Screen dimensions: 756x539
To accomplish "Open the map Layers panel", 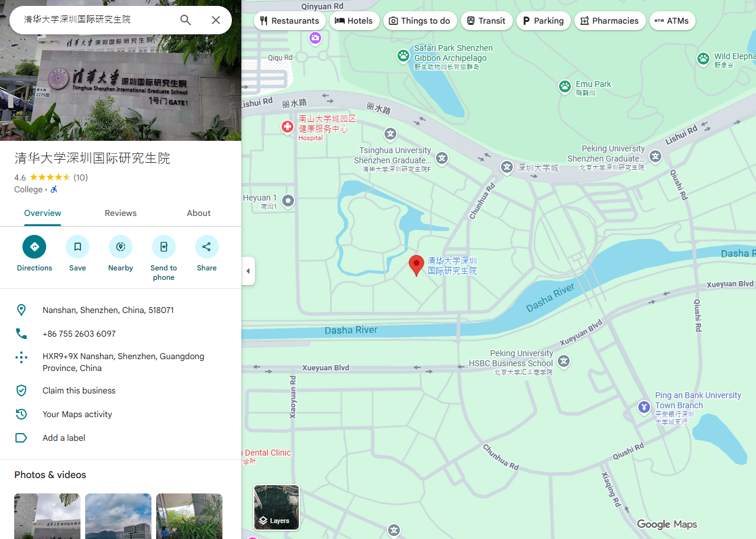I will click(276, 506).
